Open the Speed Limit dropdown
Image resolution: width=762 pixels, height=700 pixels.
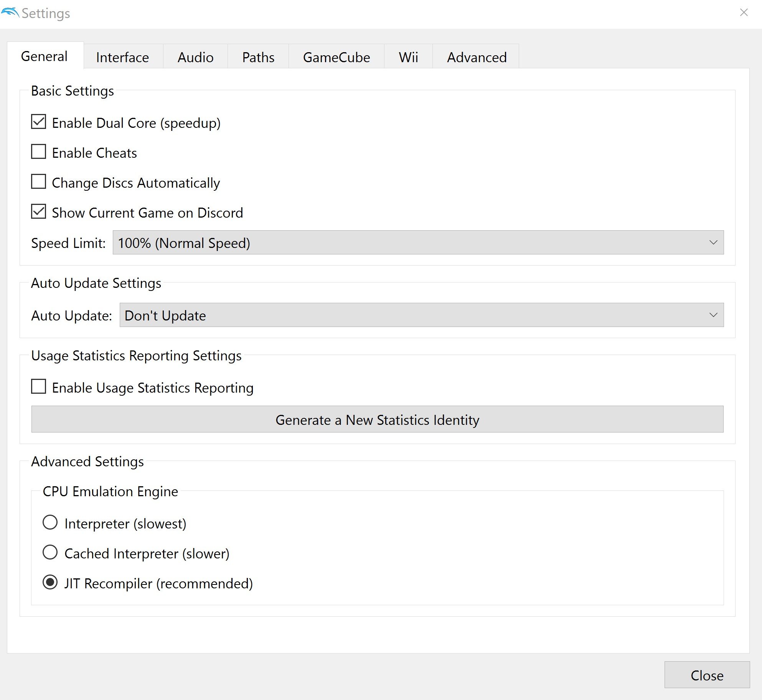point(418,243)
